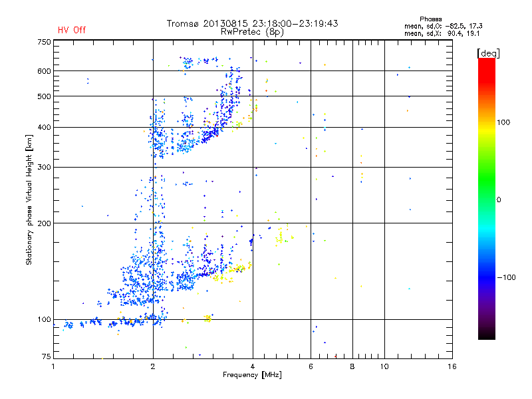Click the red "HV Off" label
This screenshot has width=532, height=399.
click(x=72, y=30)
